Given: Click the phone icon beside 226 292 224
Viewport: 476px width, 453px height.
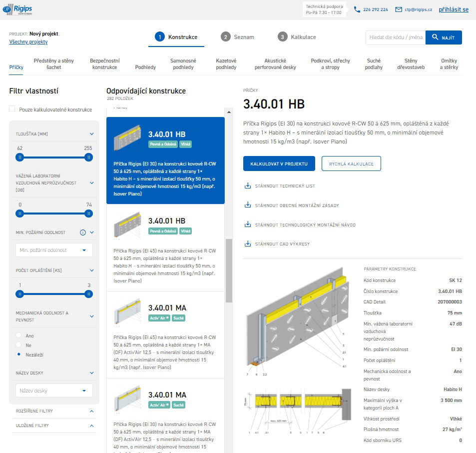Looking at the screenshot, I should [x=357, y=9].
